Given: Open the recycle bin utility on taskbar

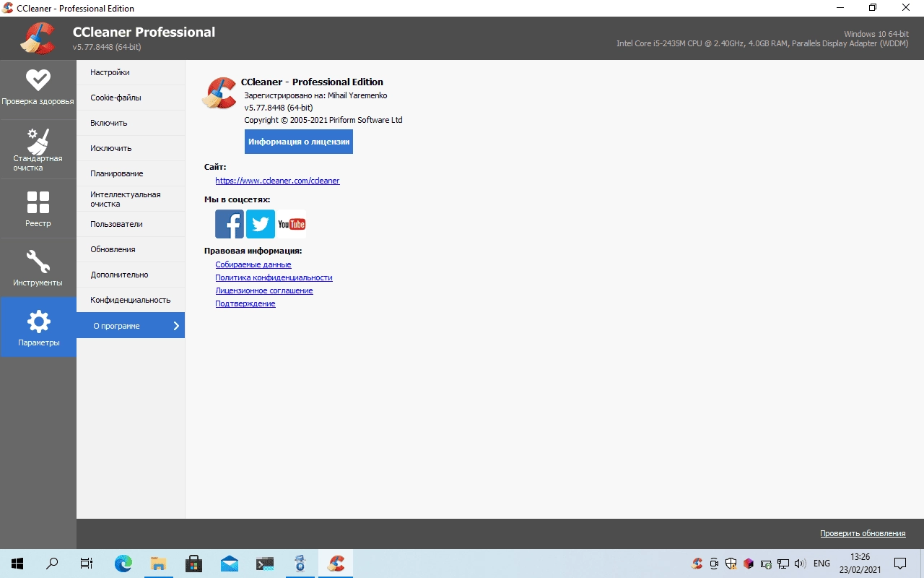Looking at the screenshot, I should click(x=300, y=564).
